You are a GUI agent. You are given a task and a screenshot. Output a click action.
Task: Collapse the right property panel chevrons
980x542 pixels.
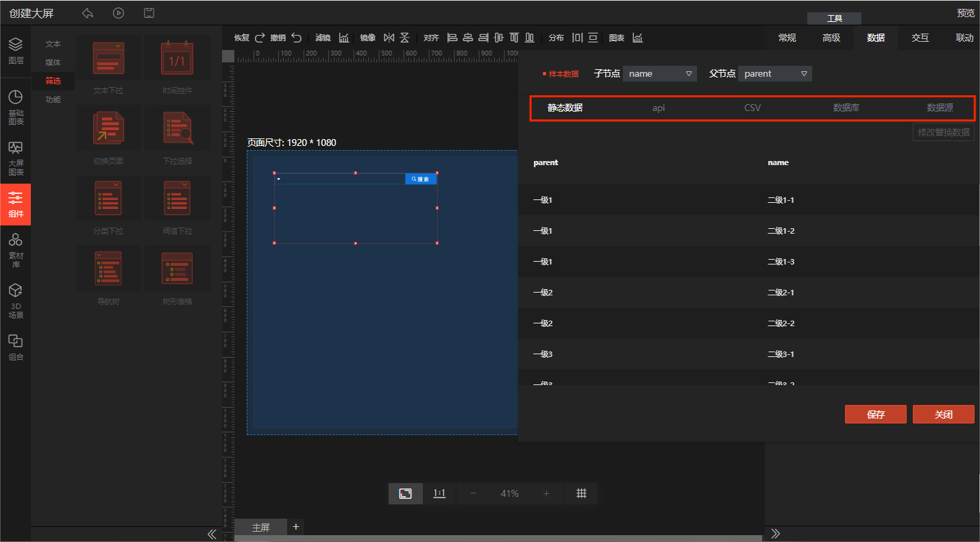[x=775, y=534]
